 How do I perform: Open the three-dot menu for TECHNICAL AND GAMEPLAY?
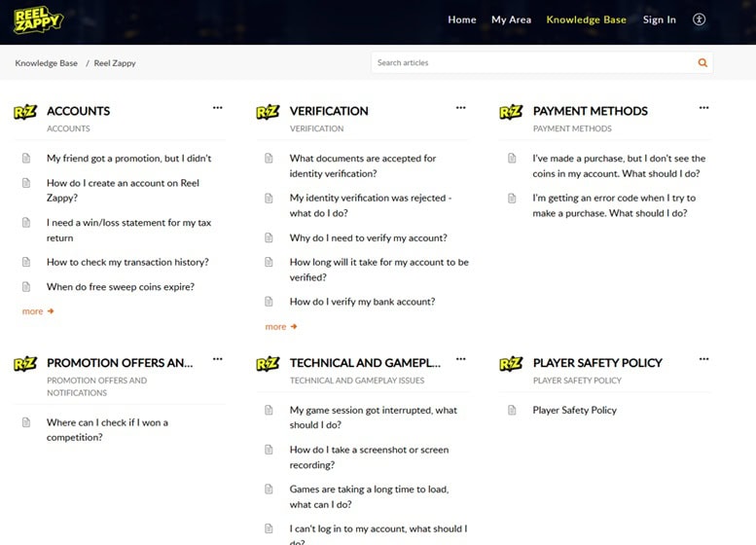[x=460, y=359]
